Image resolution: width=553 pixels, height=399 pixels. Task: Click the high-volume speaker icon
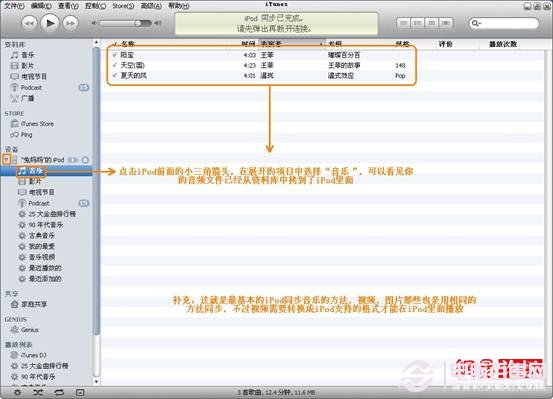coord(158,23)
